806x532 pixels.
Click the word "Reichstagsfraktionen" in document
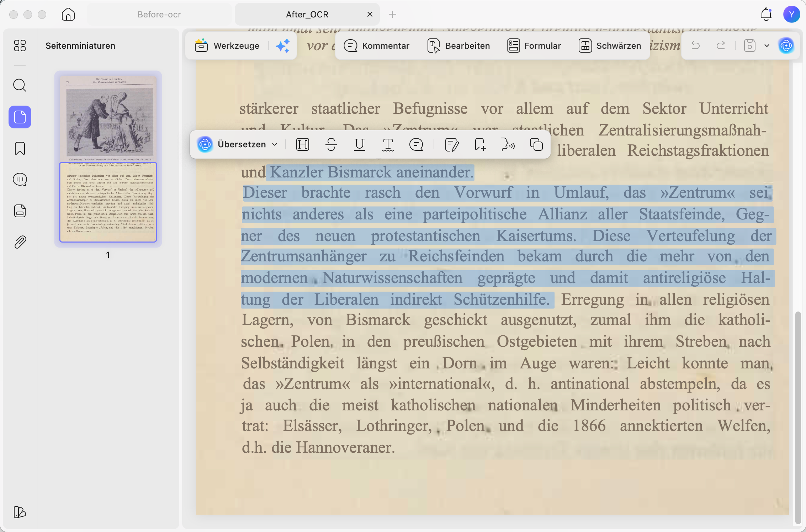tap(698, 151)
